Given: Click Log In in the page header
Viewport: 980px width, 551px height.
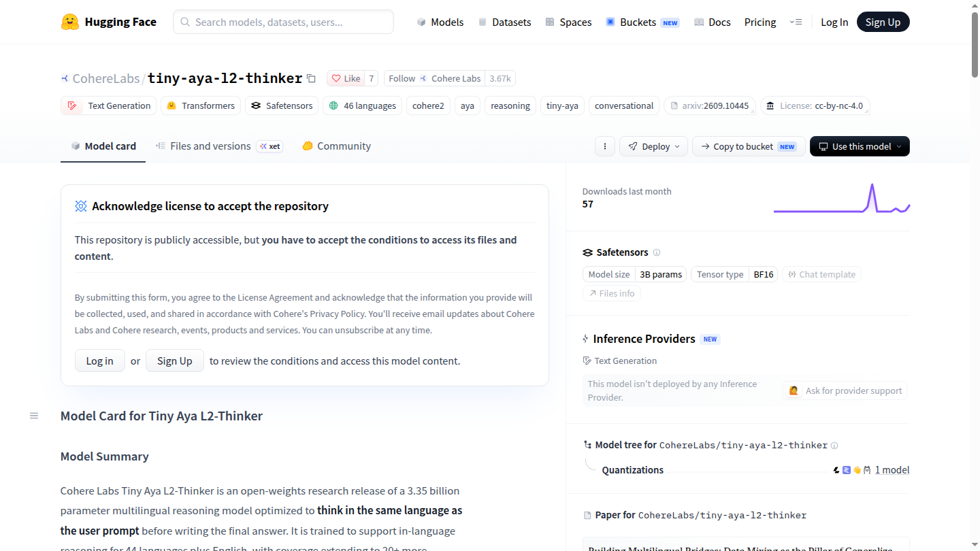Looking at the screenshot, I should click(834, 22).
